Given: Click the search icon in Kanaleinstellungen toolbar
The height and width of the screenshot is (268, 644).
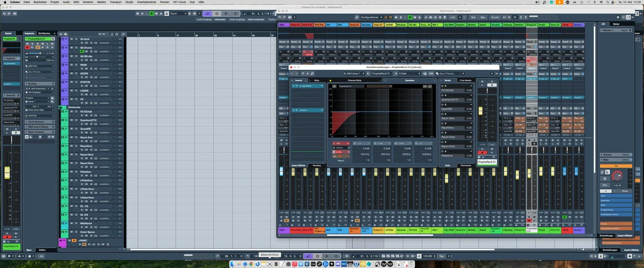Looking at the screenshot, I should pos(312,73).
